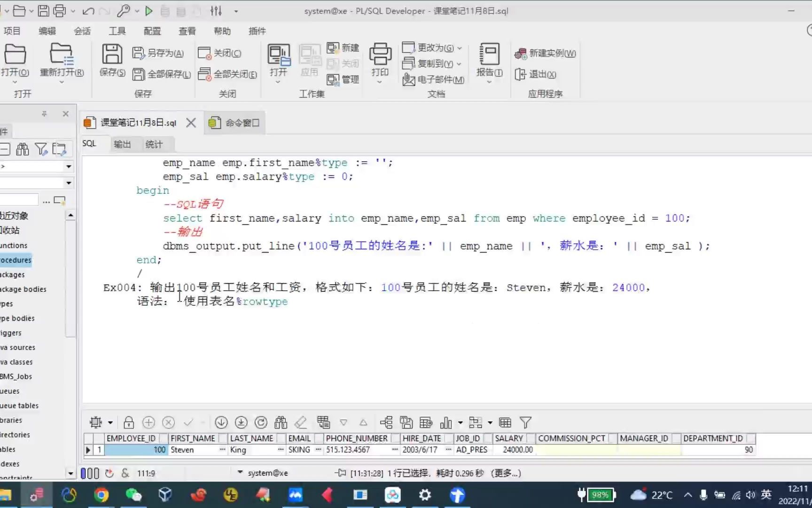Viewport: 812px width, 508px height.
Task: Click the ampersand substitution icon in status bar
Action: (125, 473)
